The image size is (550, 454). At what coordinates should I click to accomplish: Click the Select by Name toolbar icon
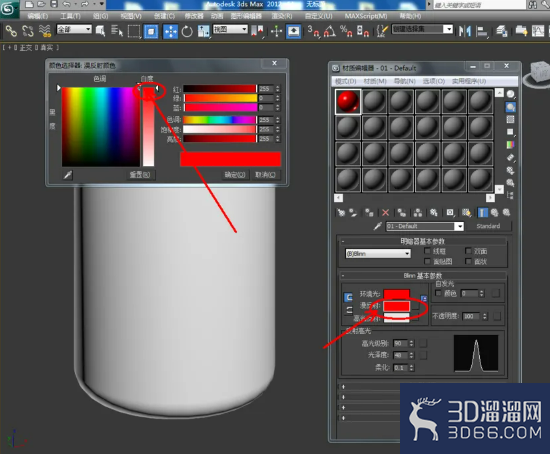(x=117, y=31)
